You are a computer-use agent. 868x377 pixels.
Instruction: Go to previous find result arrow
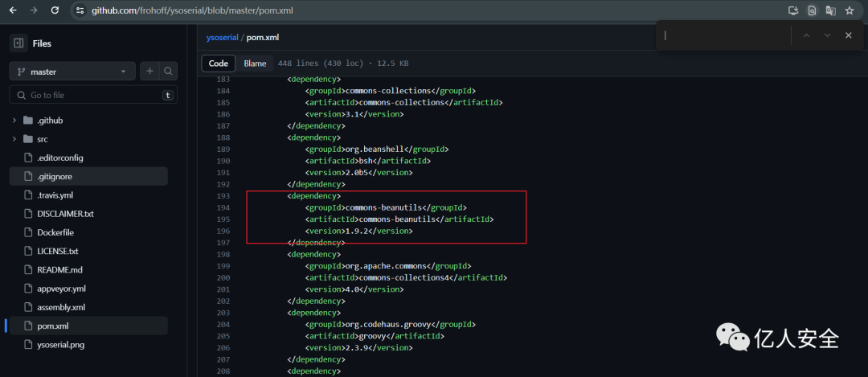tap(807, 35)
